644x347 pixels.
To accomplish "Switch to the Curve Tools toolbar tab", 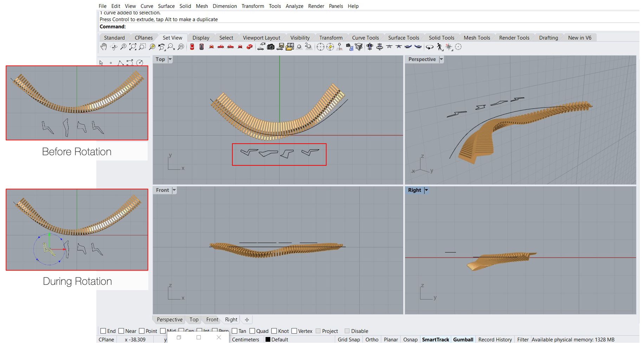I will [x=365, y=38].
